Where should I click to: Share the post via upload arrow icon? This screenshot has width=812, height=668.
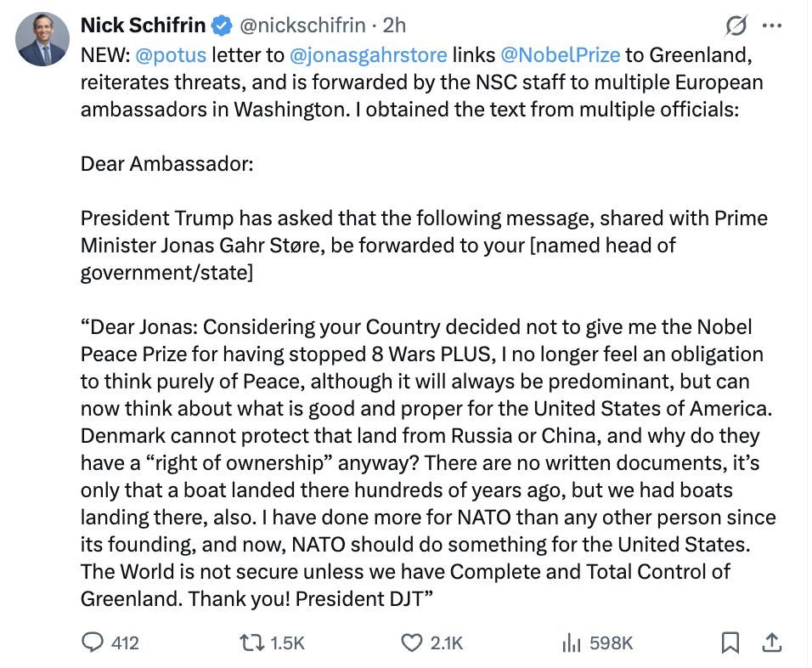[x=771, y=643]
